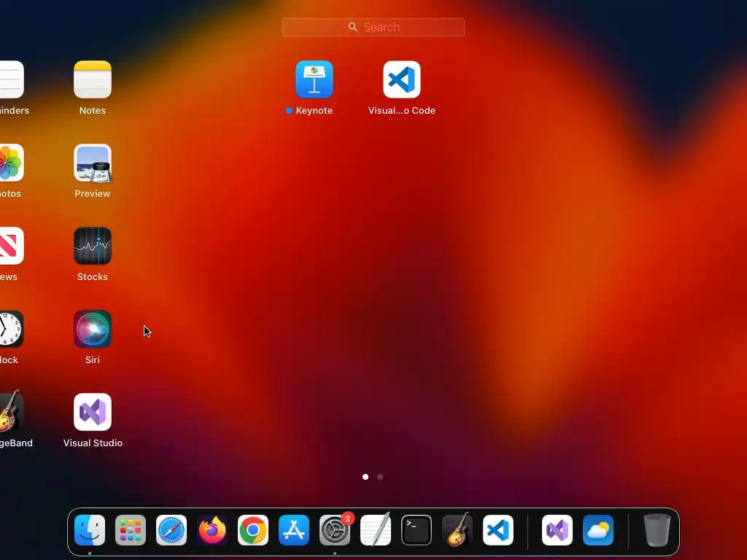The width and height of the screenshot is (747, 560).
Task: Click the Launchpad search field
Action: click(x=373, y=27)
